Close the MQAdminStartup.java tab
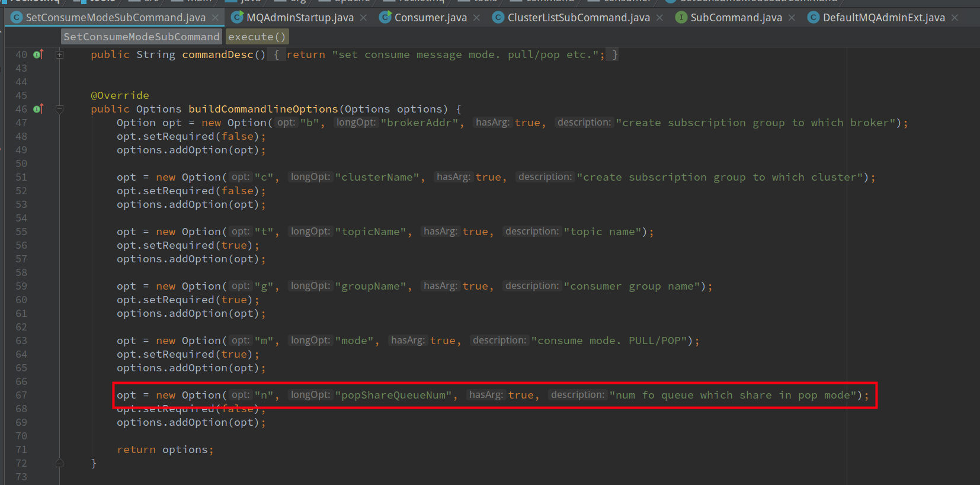Viewport: 980px width, 485px height. (363, 18)
